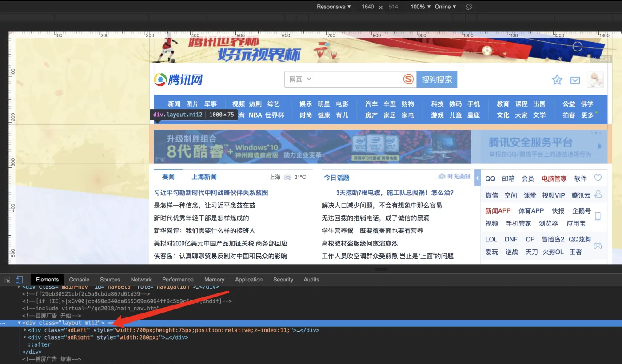Viewport: 622px width, 364px height.
Task: Collapse the div layout mt12 node
Action: coord(20,323)
